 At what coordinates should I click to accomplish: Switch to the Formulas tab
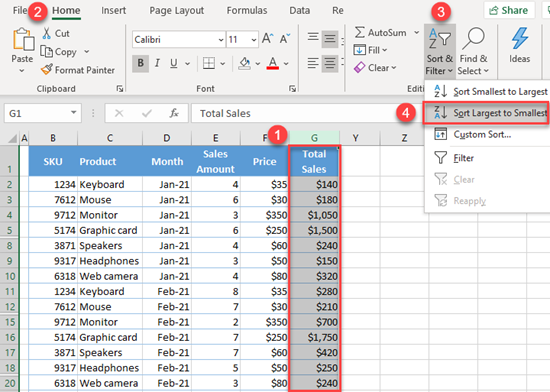(247, 10)
